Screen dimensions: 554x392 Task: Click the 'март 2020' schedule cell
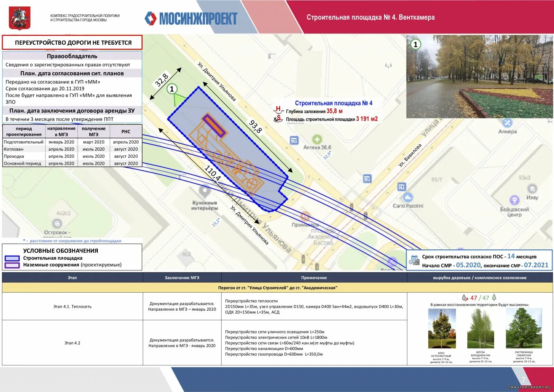tap(93, 142)
